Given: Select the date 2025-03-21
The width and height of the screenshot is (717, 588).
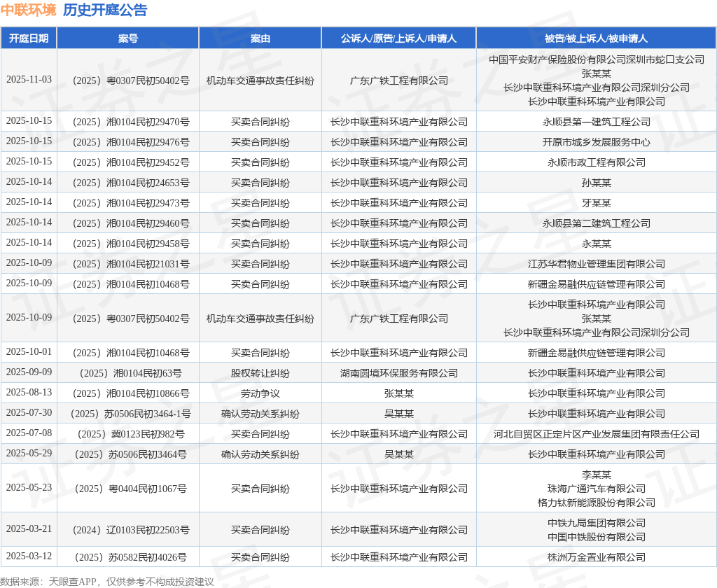Looking at the screenshot, I should (x=29, y=529).
